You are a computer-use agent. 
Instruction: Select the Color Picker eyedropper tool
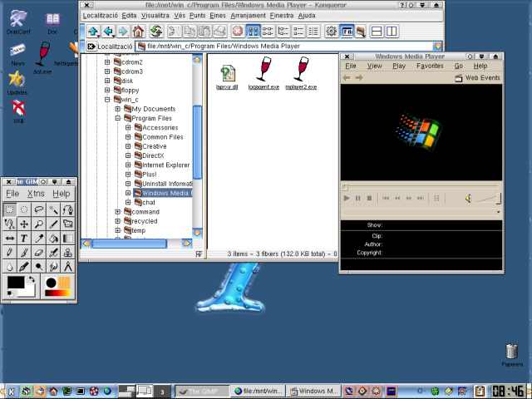click(39, 239)
